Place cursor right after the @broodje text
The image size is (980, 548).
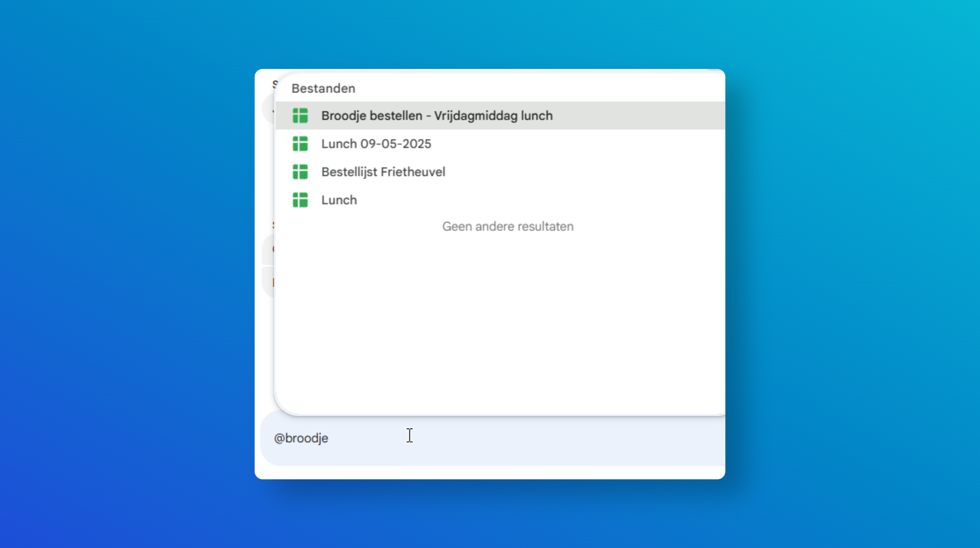point(329,438)
